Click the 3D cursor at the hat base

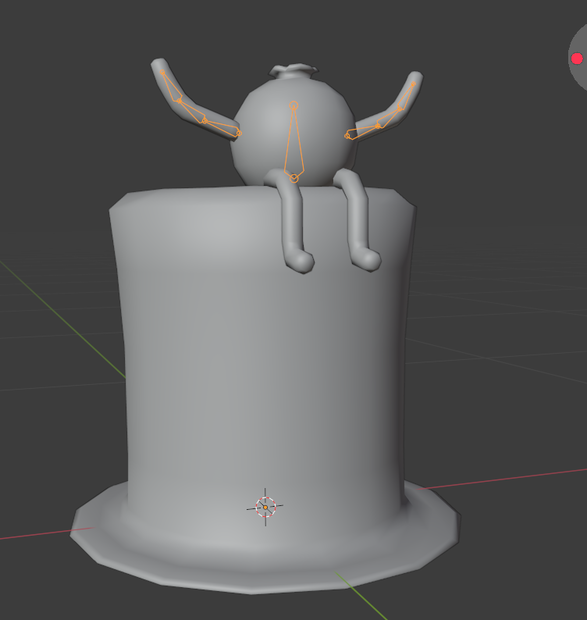tap(265, 507)
